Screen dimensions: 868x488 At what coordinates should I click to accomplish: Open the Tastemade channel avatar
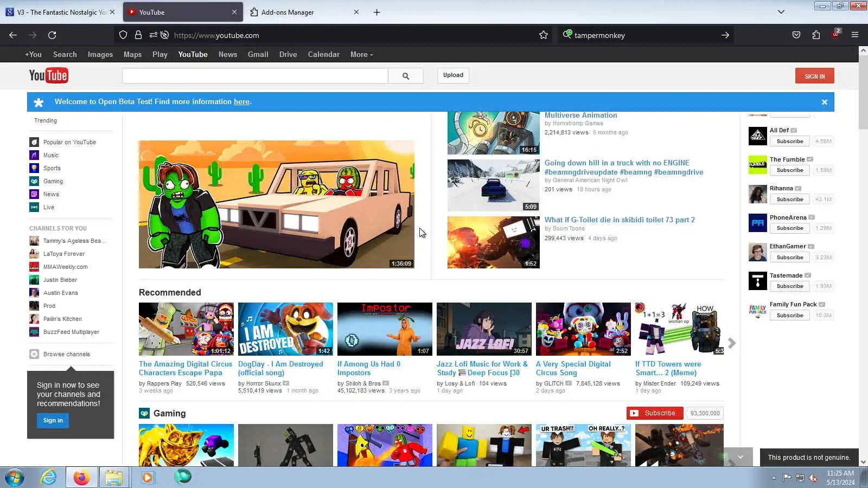pos(757,281)
